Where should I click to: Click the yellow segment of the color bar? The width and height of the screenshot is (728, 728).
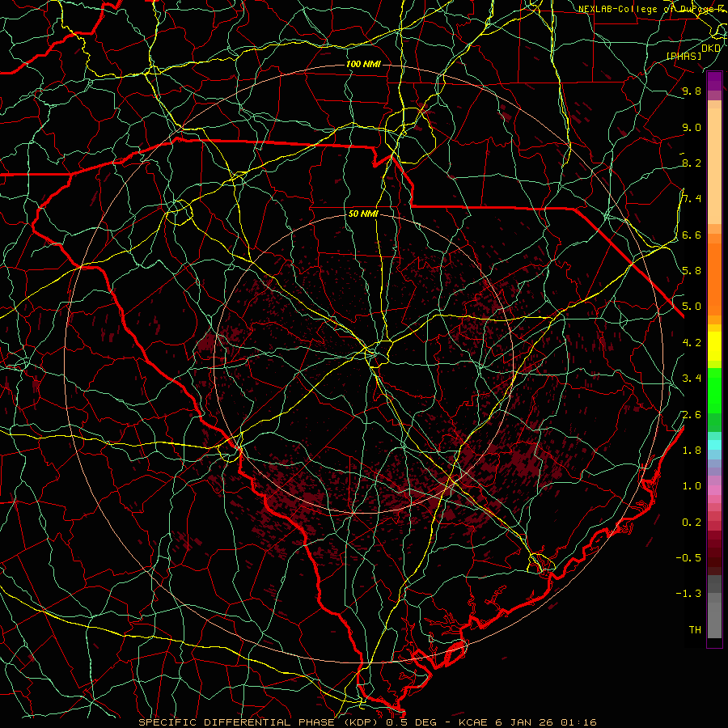714,346
